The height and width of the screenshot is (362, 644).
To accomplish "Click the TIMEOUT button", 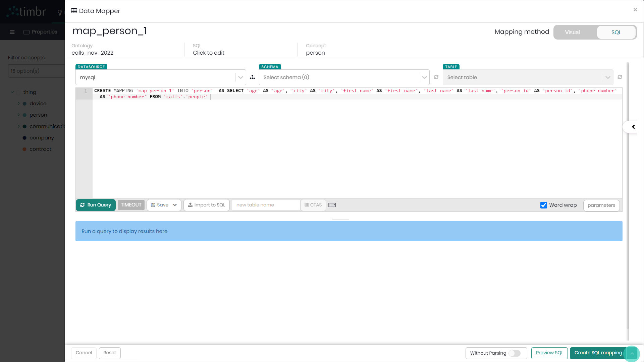I will [131, 205].
